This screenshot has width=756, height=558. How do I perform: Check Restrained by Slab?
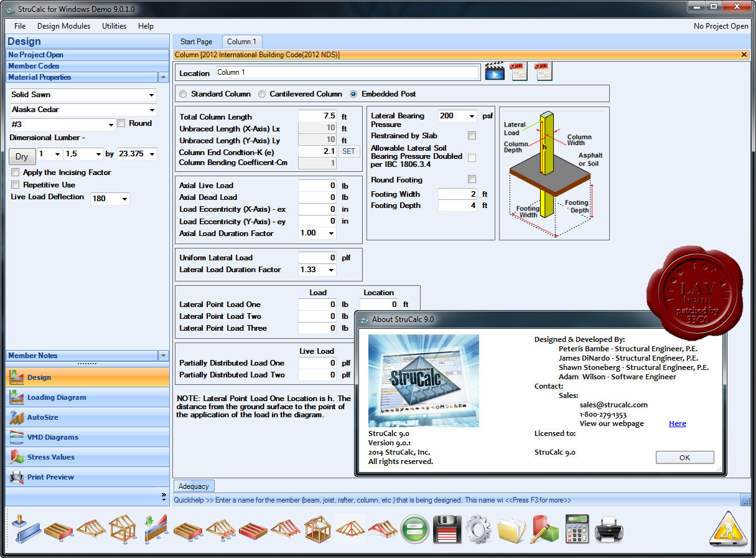[472, 136]
